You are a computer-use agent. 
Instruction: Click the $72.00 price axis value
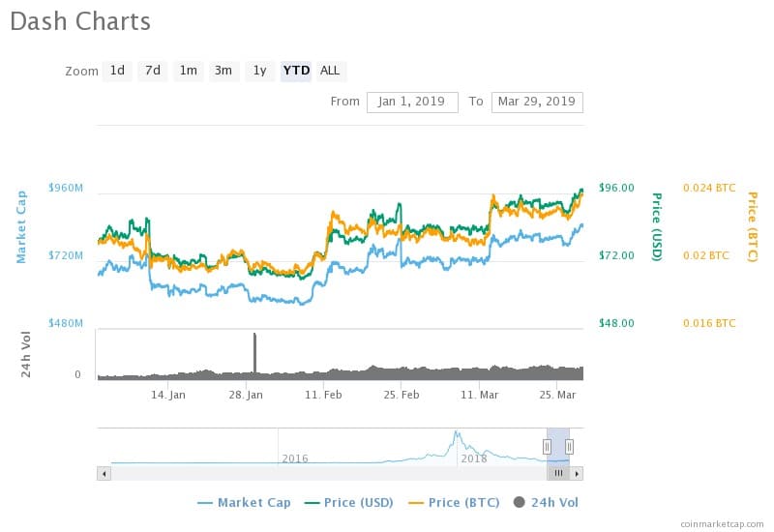616,255
